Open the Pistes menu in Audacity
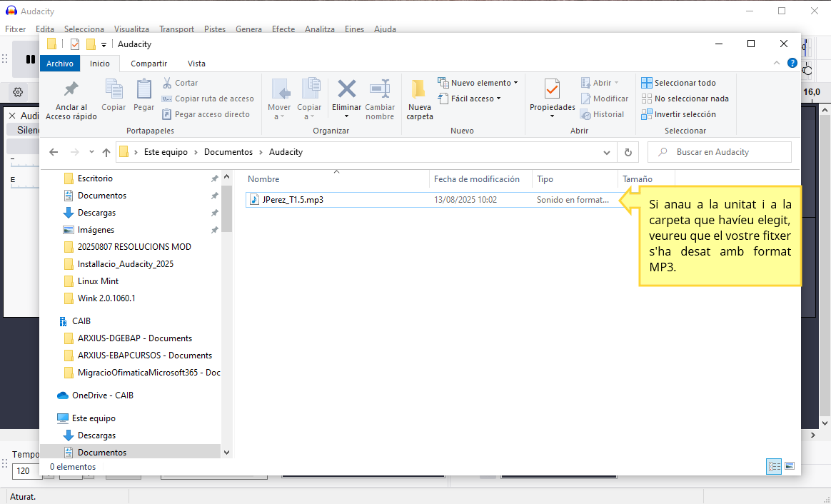The width and height of the screenshot is (831, 504). point(215,29)
